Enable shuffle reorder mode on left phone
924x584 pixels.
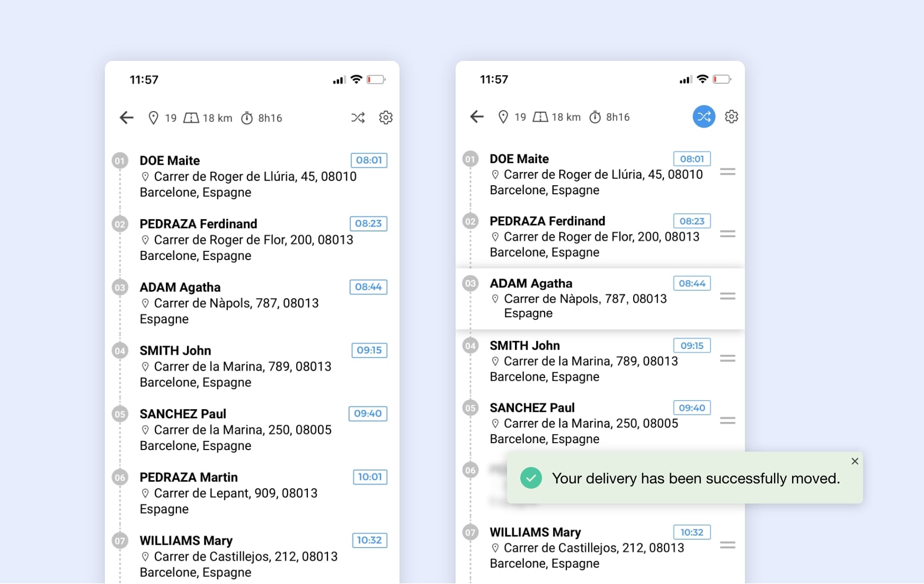pyautogui.click(x=358, y=118)
